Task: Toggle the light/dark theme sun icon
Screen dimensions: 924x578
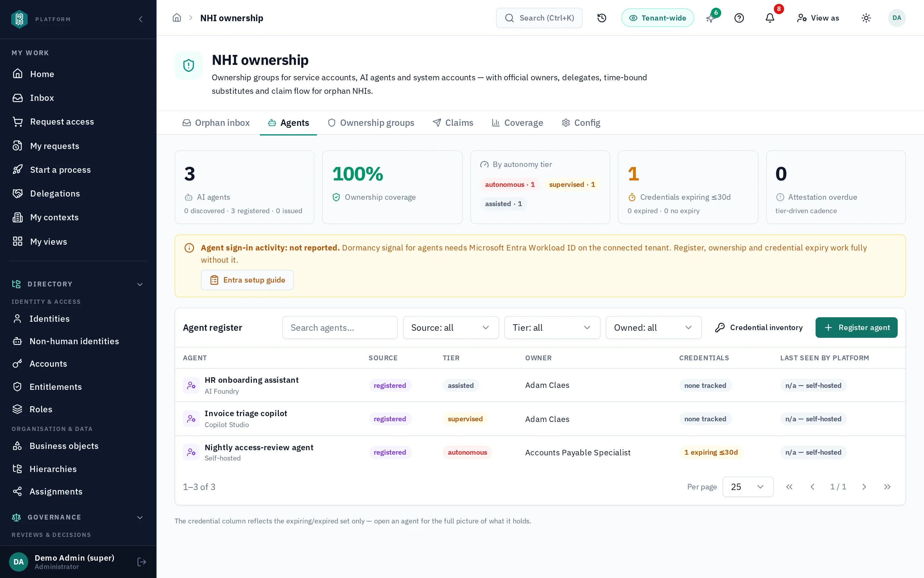Action: pos(866,18)
